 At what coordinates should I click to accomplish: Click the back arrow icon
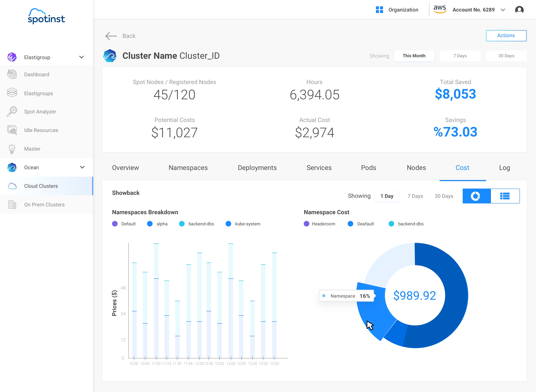pyautogui.click(x=111, y=36)
